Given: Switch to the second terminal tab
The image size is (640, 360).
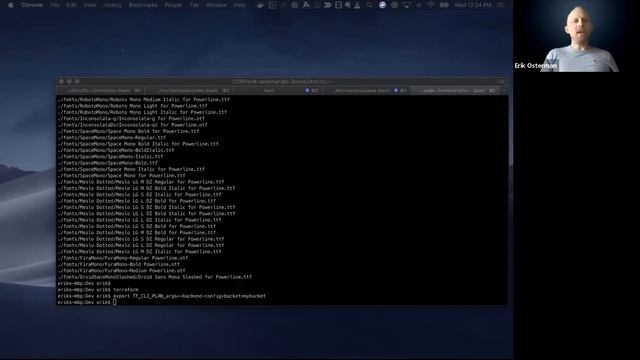Looking at the screenshot, I should pyautogui.click(x=190, y=91).
